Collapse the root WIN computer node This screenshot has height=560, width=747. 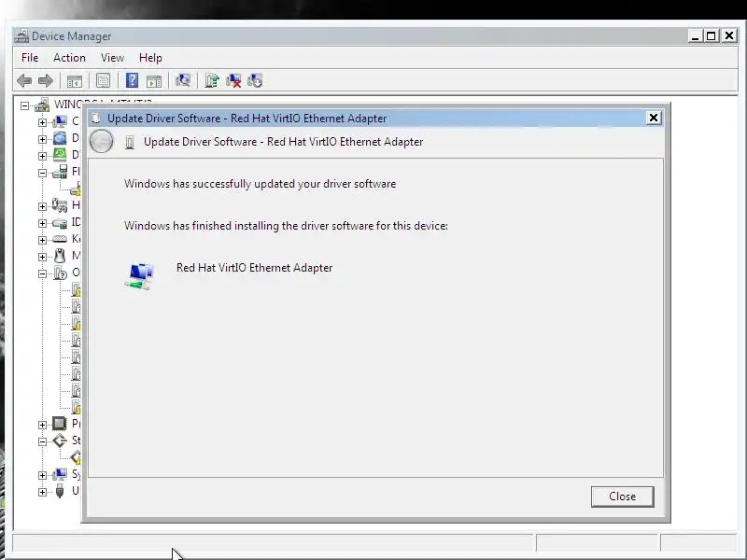pyautogui.click(x=25, y=105)
